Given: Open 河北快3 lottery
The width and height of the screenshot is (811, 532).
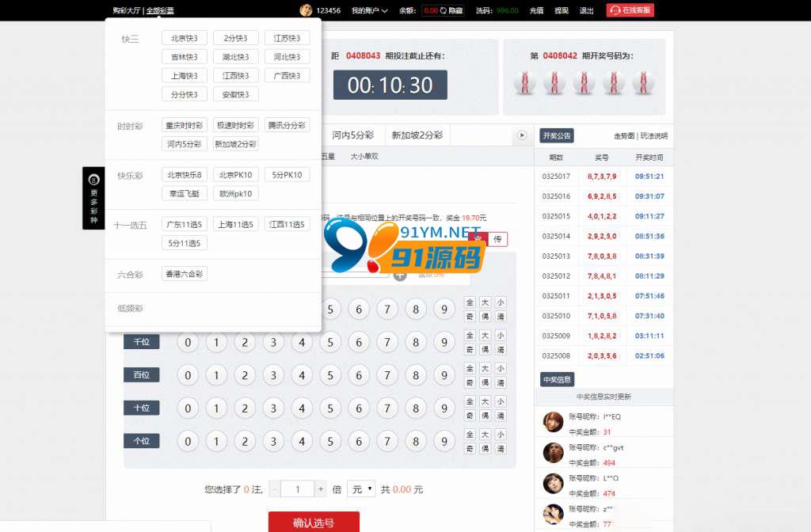Looking at the screenshot, I should (287, 57).
